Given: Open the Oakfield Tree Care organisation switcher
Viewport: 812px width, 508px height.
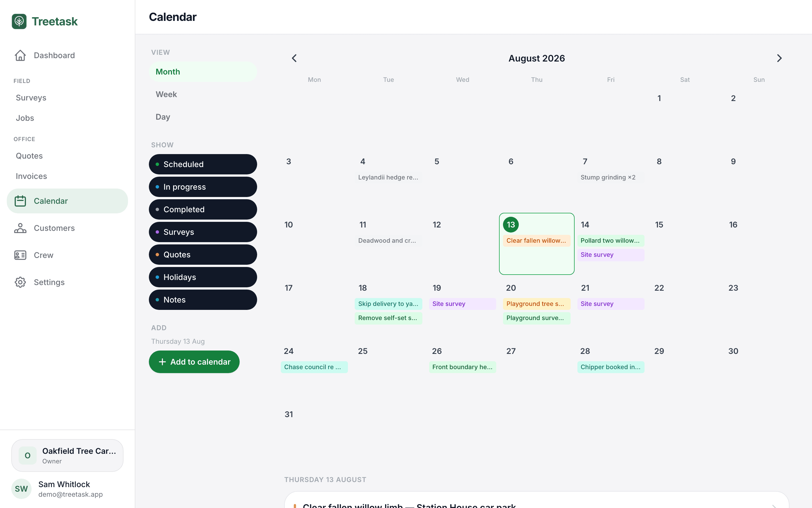Looking at the screenshot, I should (x=67, y=456).
